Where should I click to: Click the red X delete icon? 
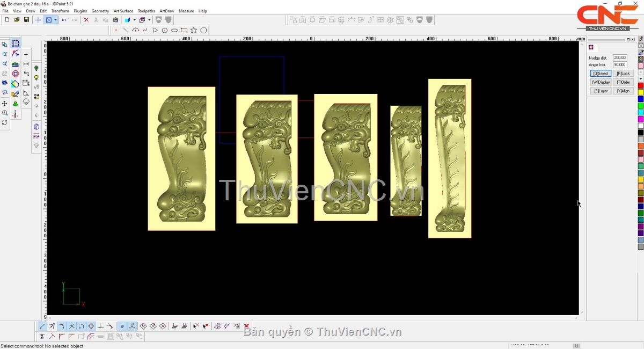tap(86, 20)
